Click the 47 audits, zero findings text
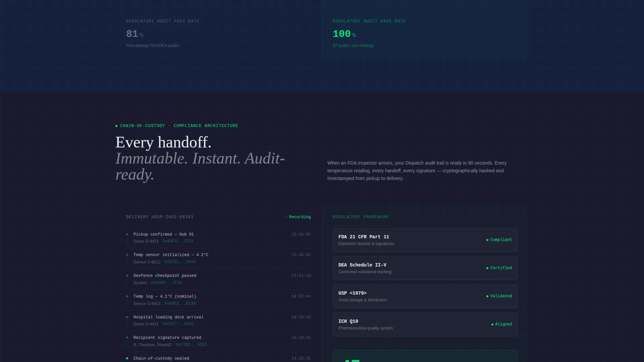The width and height of the screenshot is (644, 362). coord(353,46)
